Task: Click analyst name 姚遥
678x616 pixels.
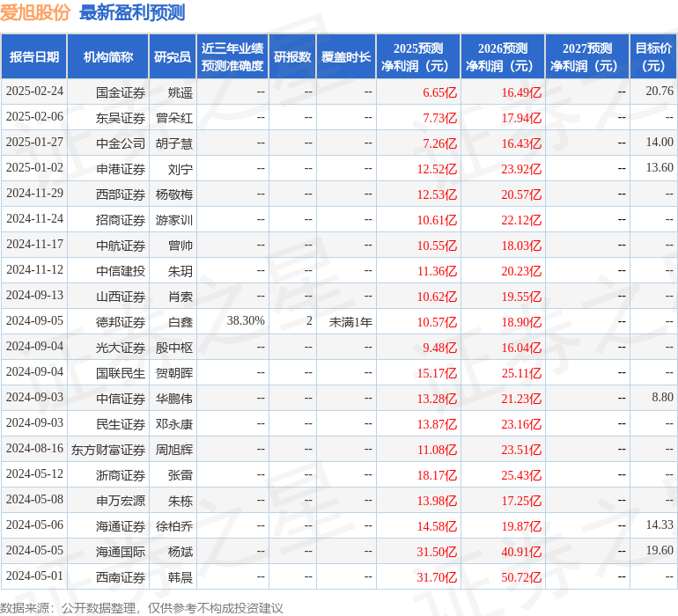Action: 181,92
